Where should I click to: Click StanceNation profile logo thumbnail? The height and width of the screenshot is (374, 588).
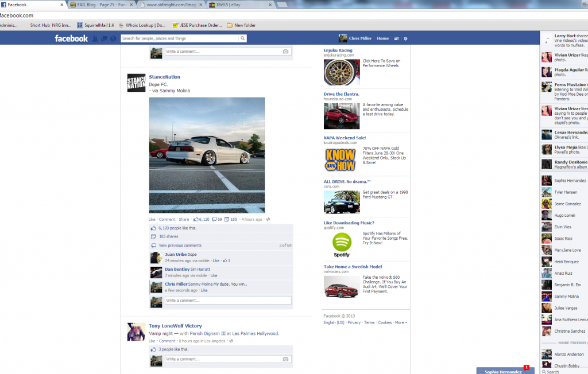[137, 83]
